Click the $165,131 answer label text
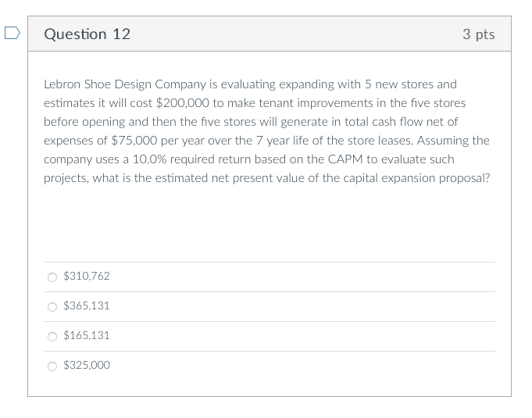This screenshot has height=418, width=532. click(87, 336)
